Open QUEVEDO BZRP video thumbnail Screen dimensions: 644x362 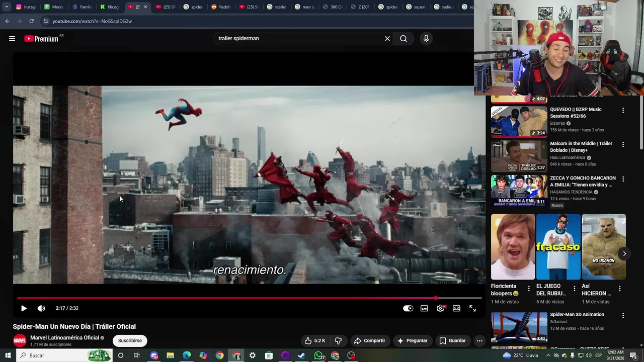pos(519,122)
